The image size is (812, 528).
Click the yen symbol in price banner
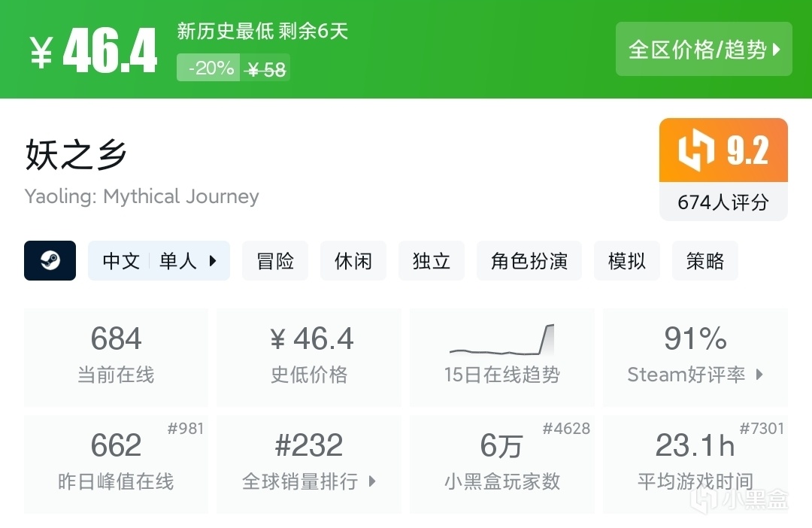click(41, 53)
